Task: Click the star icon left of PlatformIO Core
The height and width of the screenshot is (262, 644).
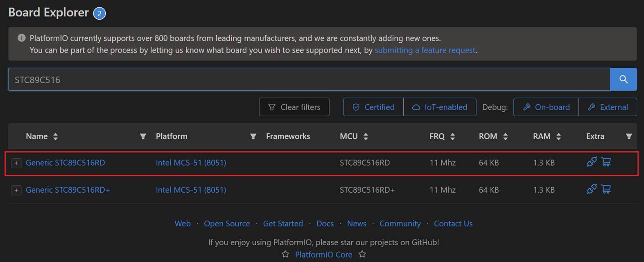Action: click(x=285, y=254)
